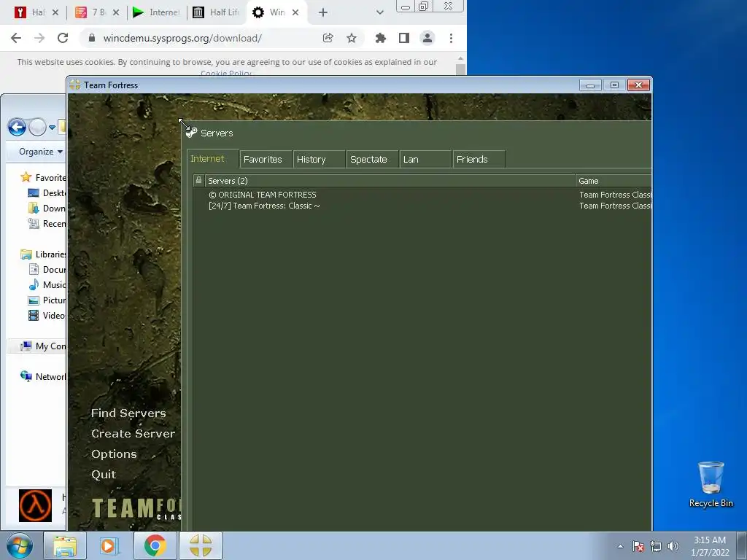Viewport: 747px width, 560px height.
Task: Select Desktop in Explorer navigation pane
Action: [47, 192]
